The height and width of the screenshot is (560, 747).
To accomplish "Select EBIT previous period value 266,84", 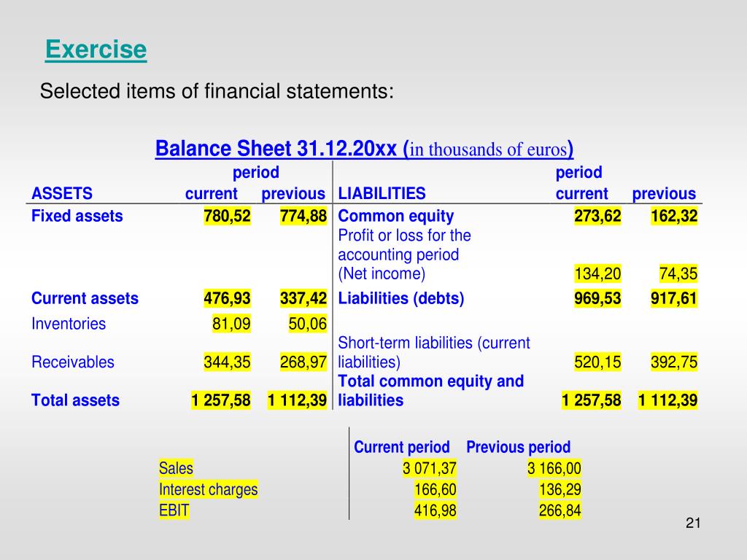I will tap(560, 510).
